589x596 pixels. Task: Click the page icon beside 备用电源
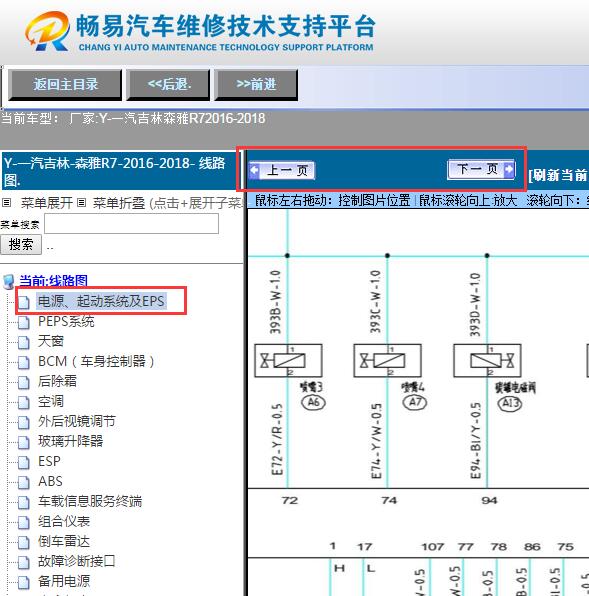(24, 582)
